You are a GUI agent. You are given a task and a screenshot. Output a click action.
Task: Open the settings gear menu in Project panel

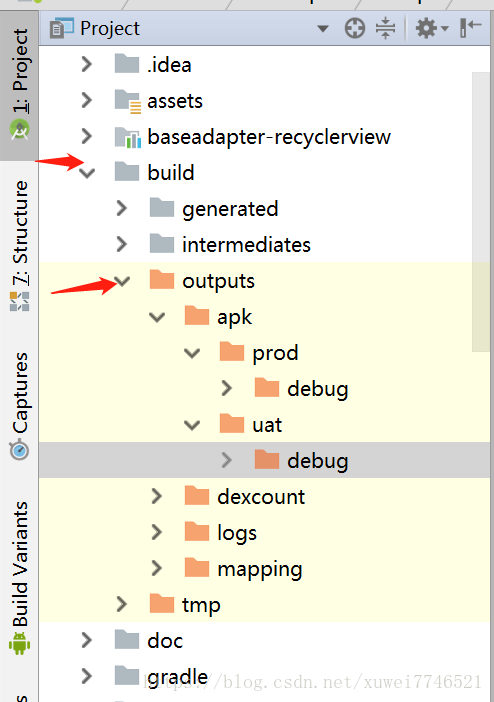pyautogui.click(x=431, y=29)
